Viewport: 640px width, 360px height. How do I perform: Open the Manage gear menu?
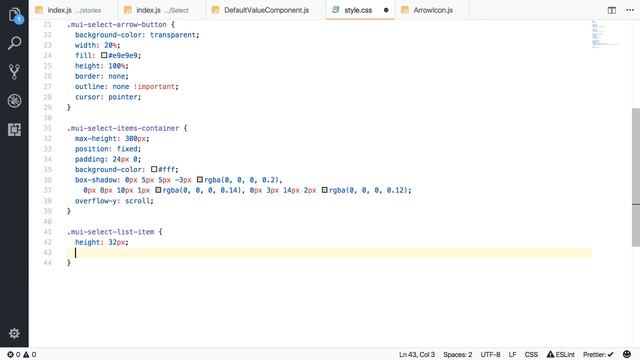14,333
